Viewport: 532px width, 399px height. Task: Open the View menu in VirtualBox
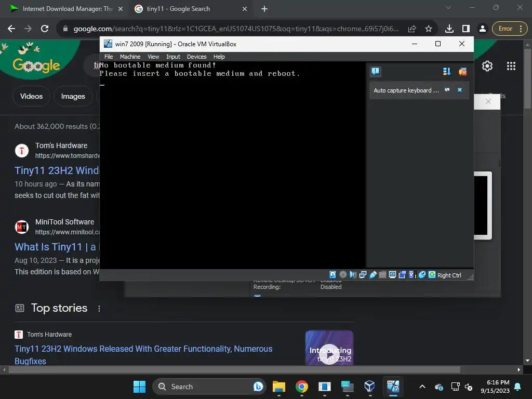(153, 57)
